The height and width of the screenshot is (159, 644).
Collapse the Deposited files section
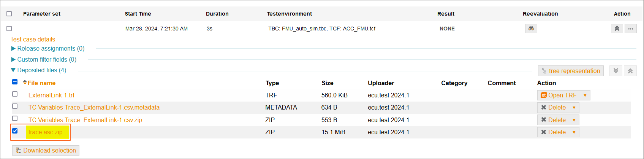[x=39, y=70]
